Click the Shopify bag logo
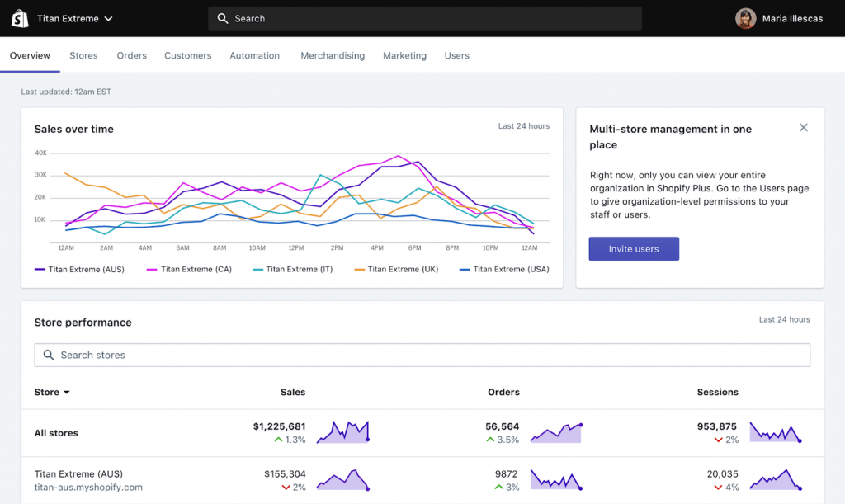 click(x=20, y=18)
